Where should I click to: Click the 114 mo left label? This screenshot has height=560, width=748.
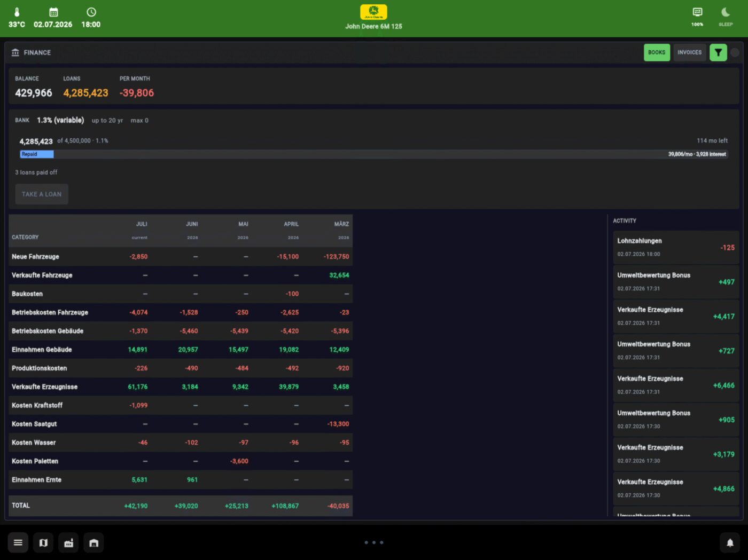click(712, 141)
